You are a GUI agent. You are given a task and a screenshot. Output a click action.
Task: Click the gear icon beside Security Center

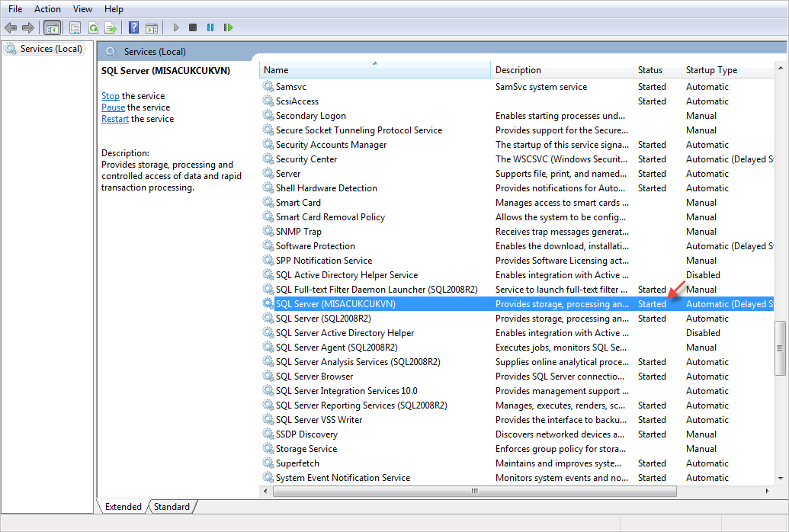[x=268, y=159]
